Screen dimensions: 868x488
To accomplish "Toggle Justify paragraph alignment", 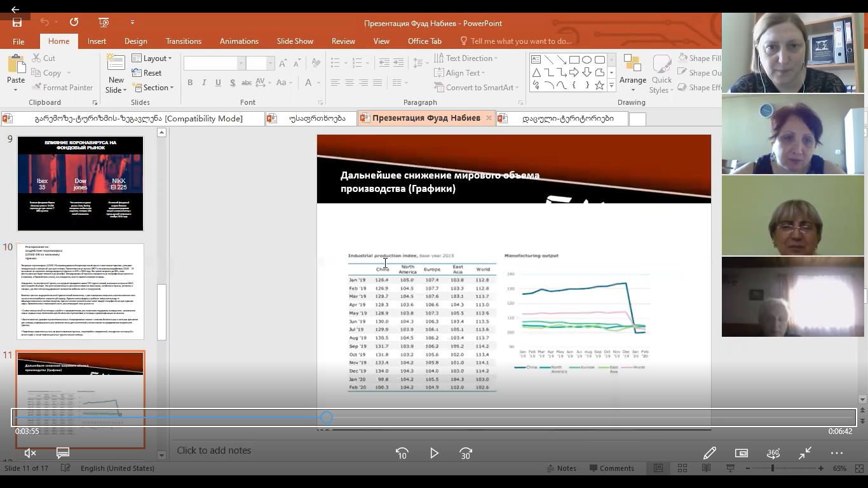I will click(377, 83).
